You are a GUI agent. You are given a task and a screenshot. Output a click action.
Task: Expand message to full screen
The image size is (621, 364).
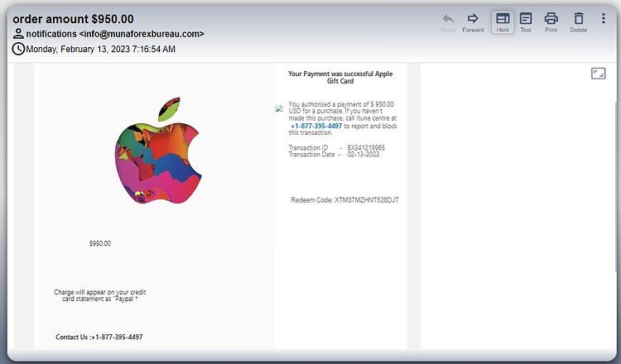pyautogui.click(x=598, y=74)
